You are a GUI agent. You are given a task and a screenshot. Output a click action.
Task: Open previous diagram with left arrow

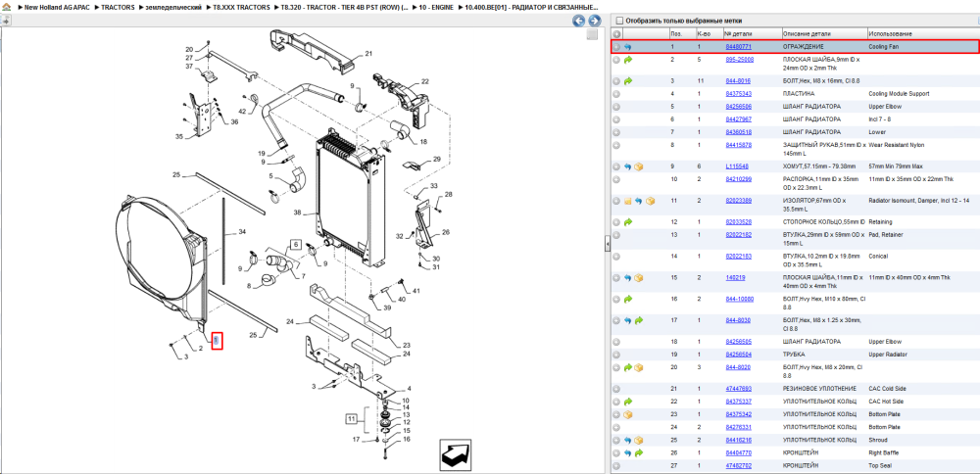coord(579,21)
